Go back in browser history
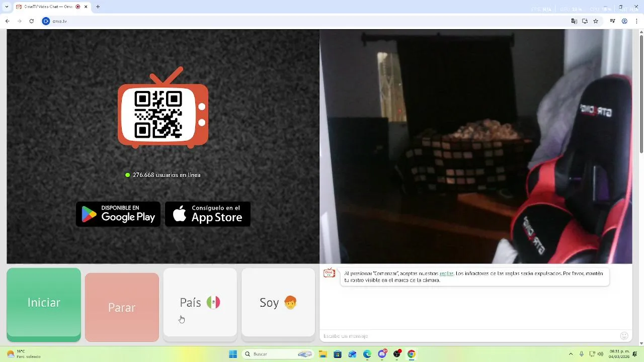This screenshot has width=644, height=362. (x=7, y=21)
